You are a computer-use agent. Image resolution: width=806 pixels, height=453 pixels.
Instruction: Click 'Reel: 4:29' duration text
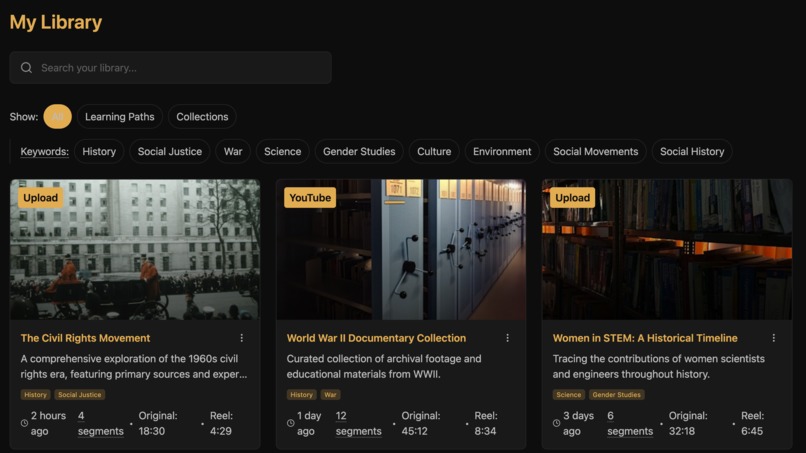point(221,423)
